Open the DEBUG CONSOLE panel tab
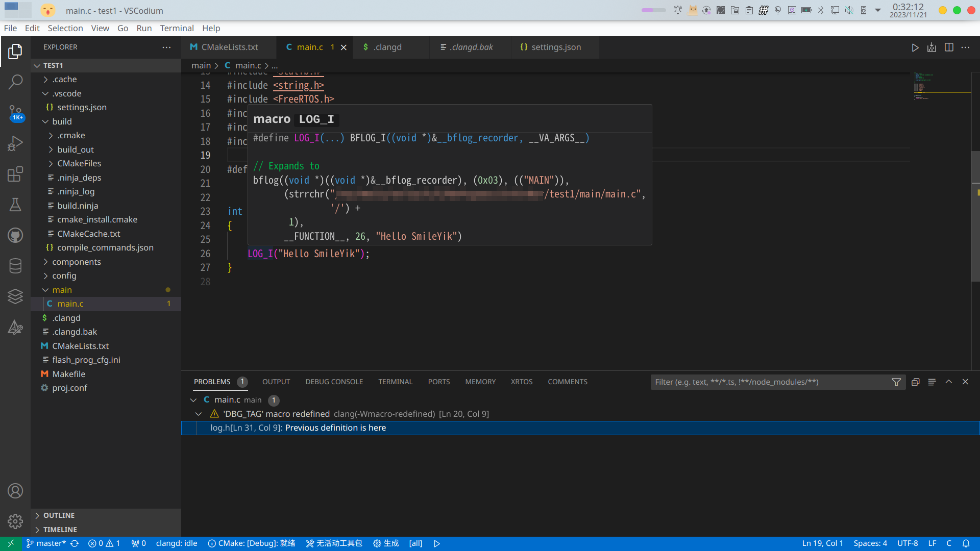980x551 pixels. pyautogui.click(x=334, y=382)
